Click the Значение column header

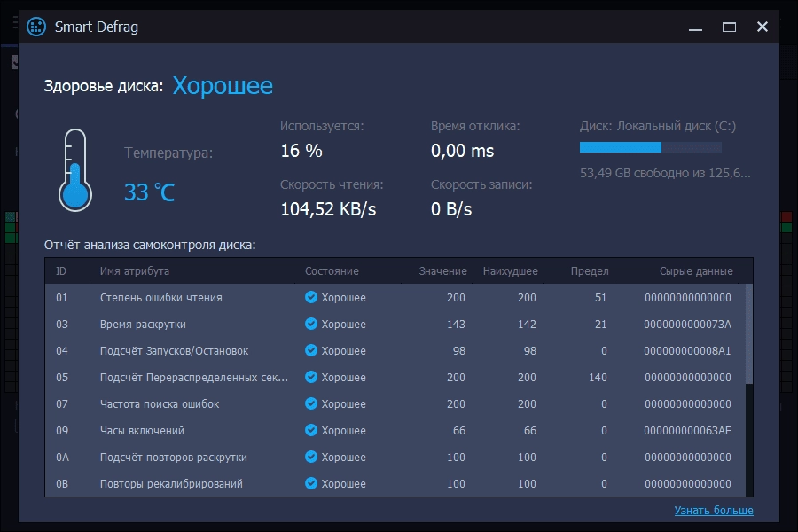tap(442, 270)
